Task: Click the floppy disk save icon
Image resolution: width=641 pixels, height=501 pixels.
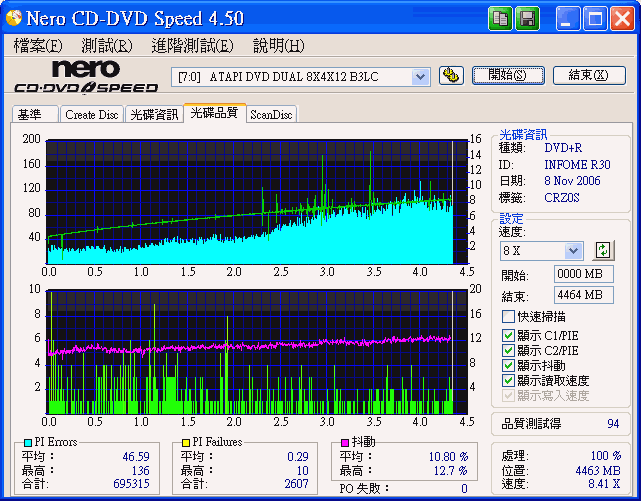Action: (x=527, y=18)
